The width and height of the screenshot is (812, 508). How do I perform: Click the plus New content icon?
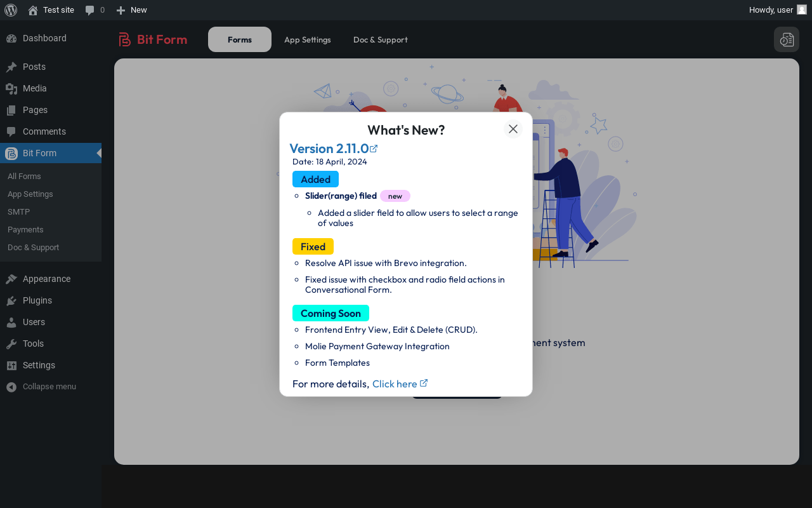coord(121,10)
